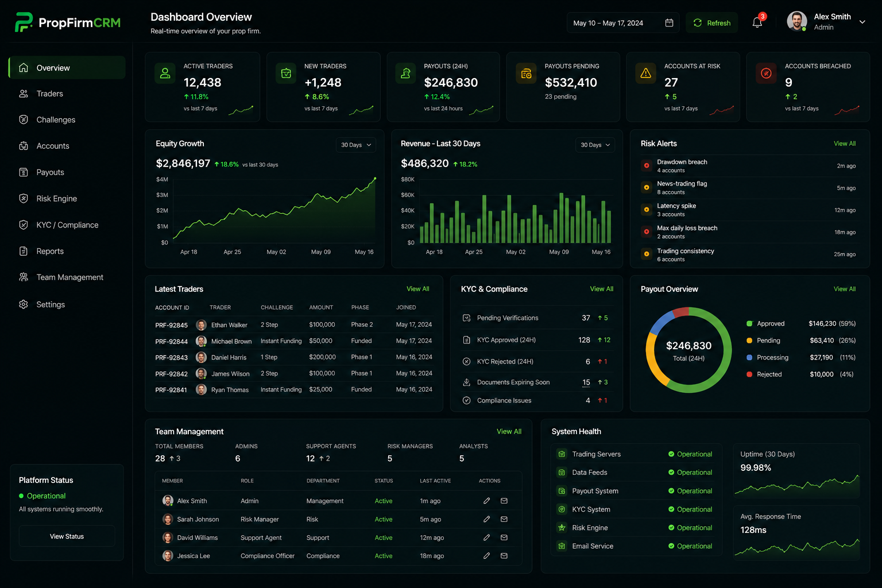Click View All in Team Management panel
Screen dimensions: 882x588
[509, 431]
